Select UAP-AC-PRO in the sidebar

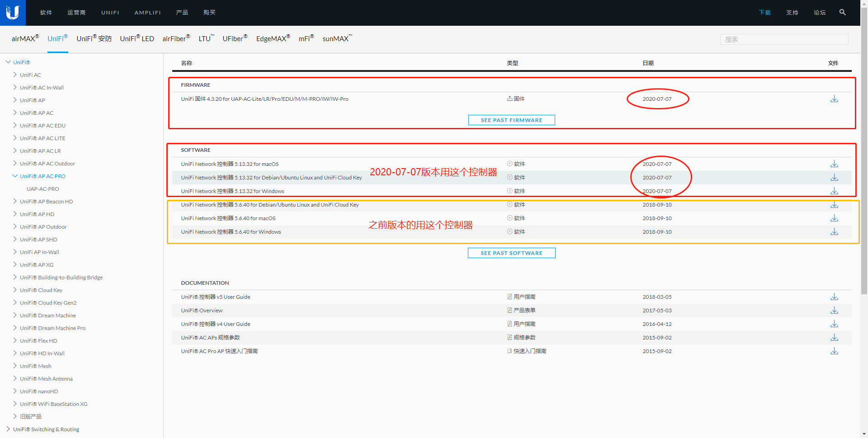pyautogui.click(x=43, y=188)
